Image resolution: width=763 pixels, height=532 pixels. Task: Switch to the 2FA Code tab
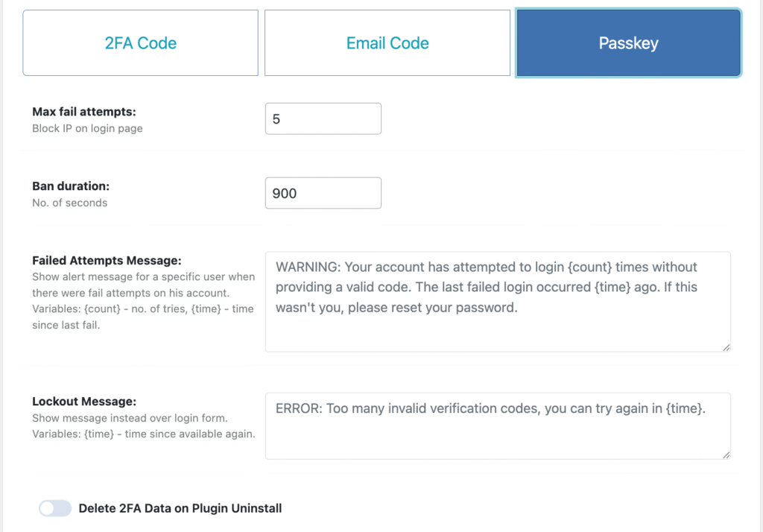[140, 43]
